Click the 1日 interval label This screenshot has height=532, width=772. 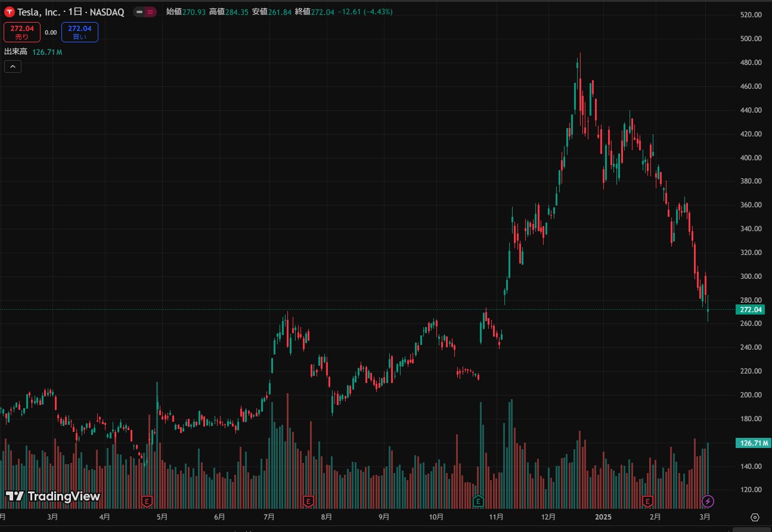pyautogui.click(x=75, y=12)
